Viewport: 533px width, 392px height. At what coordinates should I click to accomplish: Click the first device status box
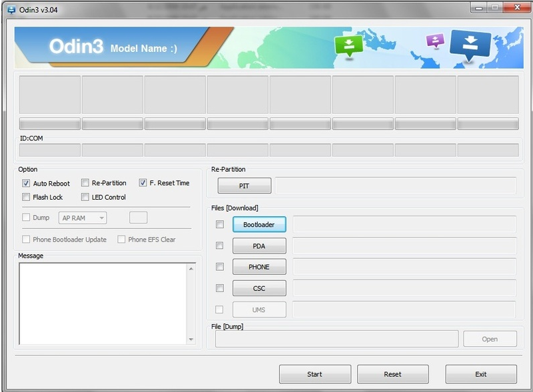point(50,95)
